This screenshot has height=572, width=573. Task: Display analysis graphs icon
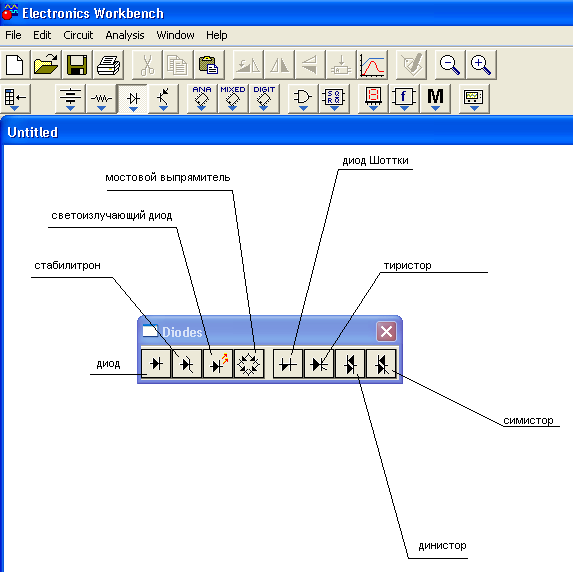tap(372, 65)
